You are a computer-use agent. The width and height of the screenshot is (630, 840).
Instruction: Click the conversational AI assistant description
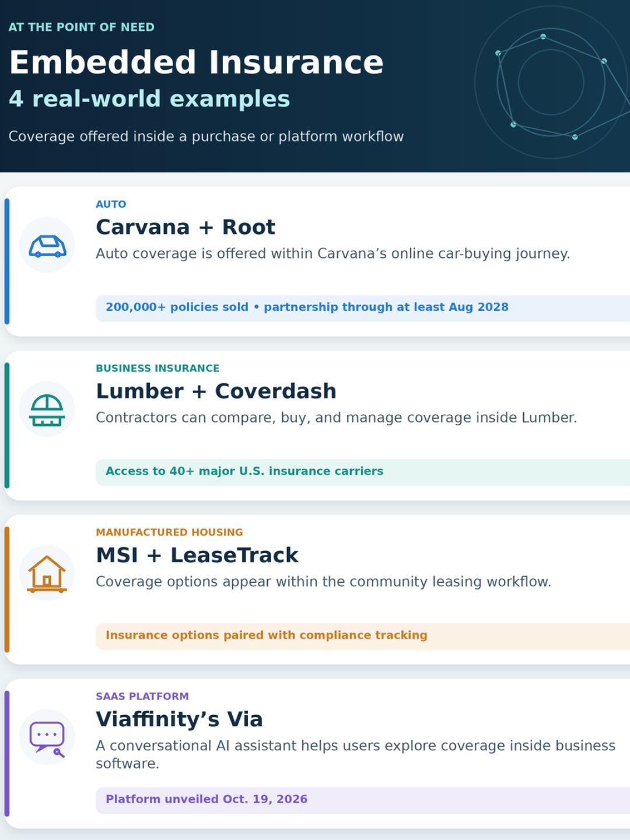(356, 754)
